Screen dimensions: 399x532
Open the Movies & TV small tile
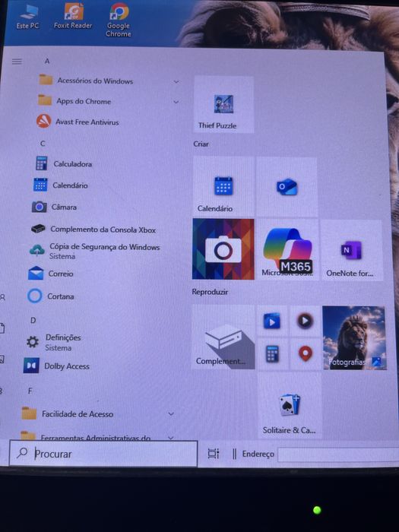tap(272, 321)
